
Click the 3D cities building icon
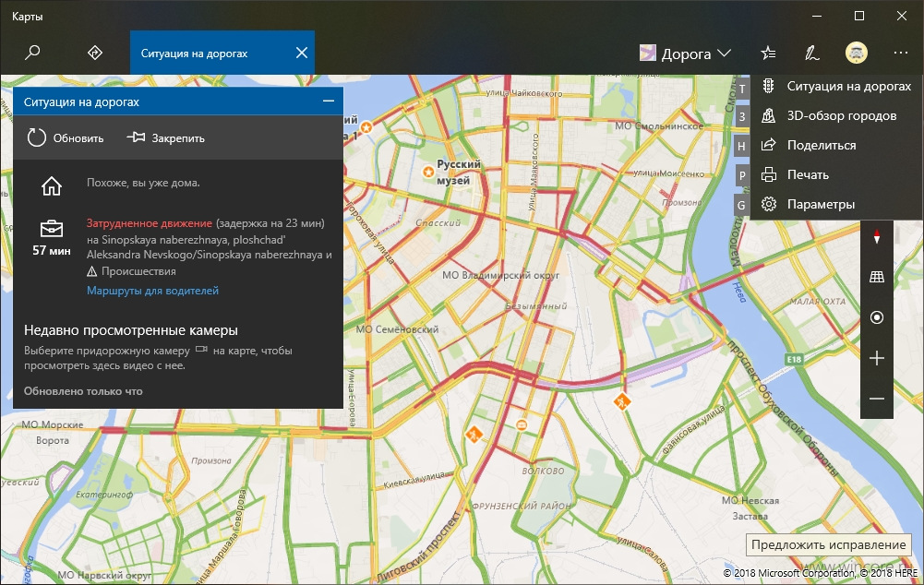(768, 115)
